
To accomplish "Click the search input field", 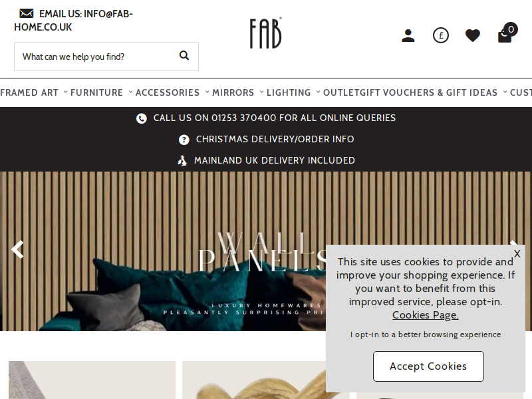I will click(x=96, y=57).
